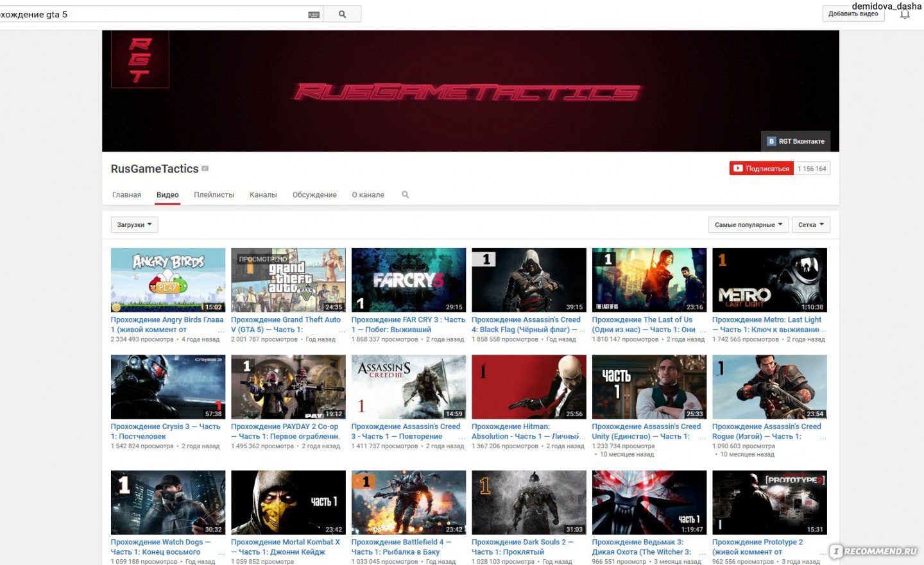This screenshot has width=924, height=565.
Task: Open Assassin's Creed Rogue video thumbnail
Action: [769, 387]
